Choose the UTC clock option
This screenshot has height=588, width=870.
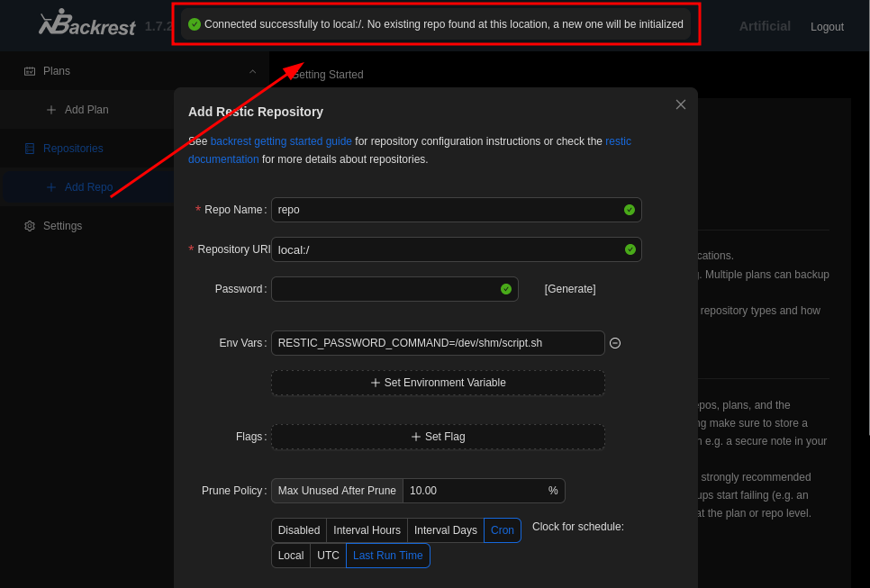point(328,556)
